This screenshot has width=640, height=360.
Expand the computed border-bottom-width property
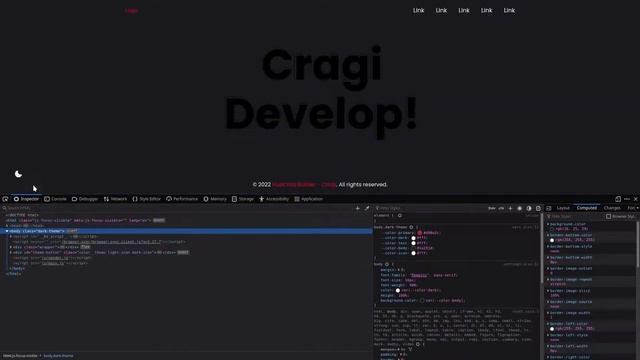pos(548,258)
